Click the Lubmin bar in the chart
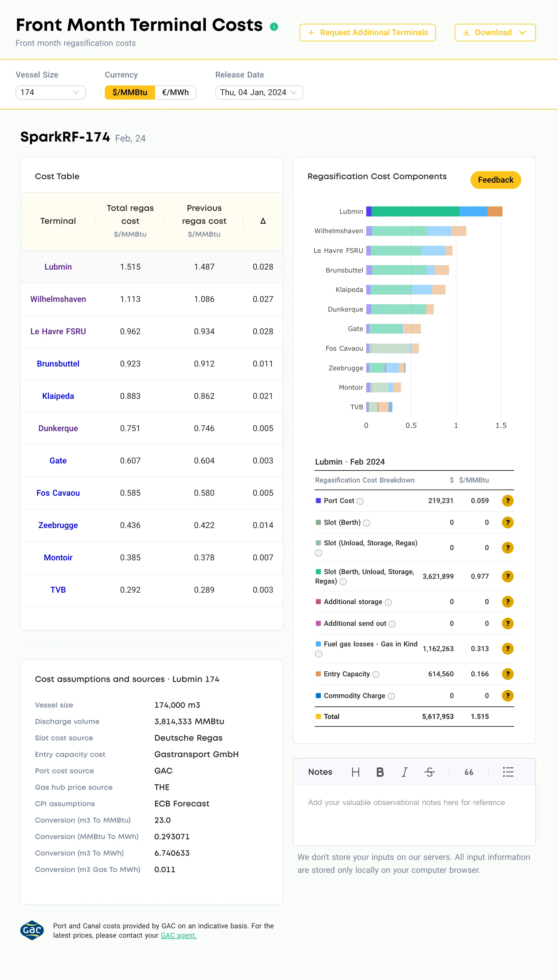558x980 pixels. click(x=434, y=211)
